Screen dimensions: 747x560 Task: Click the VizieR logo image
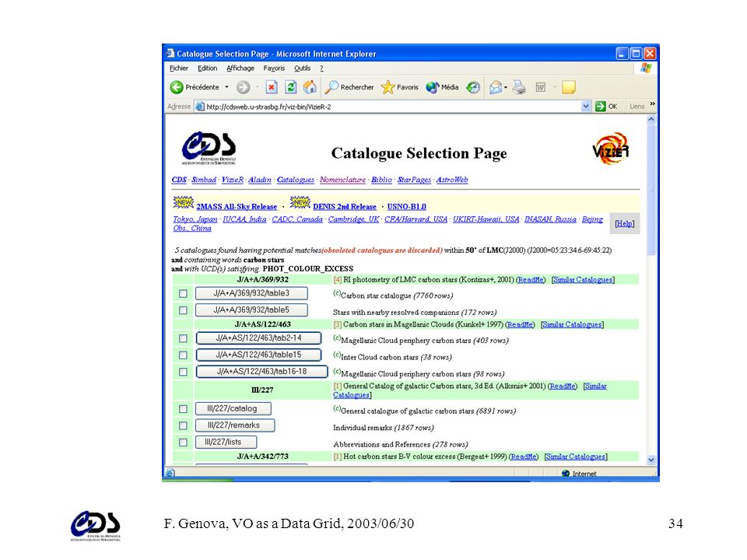click(611, 149)
